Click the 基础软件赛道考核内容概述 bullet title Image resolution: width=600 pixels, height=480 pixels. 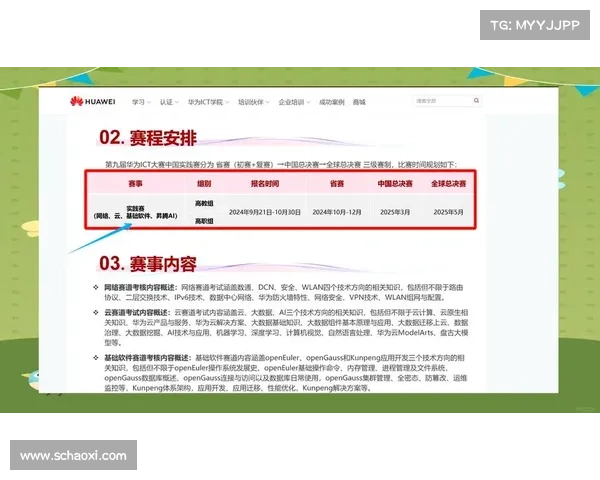click(147, 358)
